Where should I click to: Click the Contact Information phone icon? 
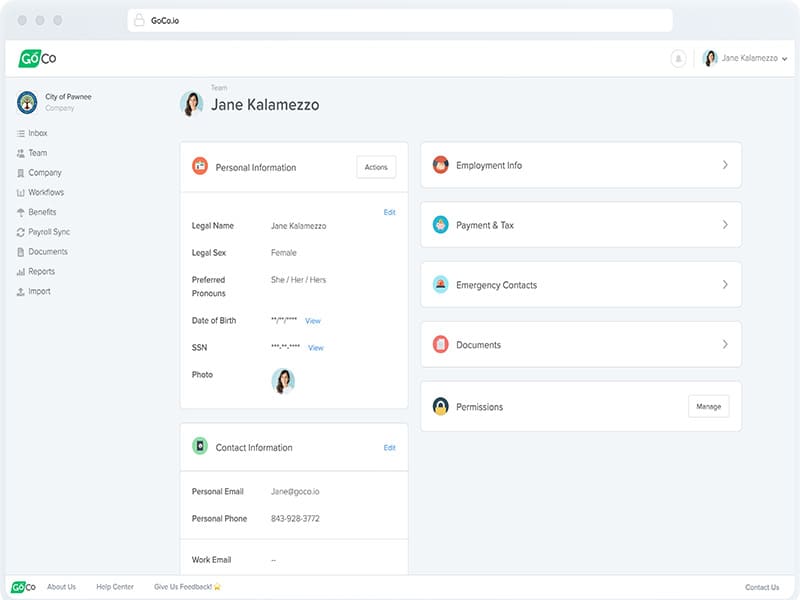coord(200,447)
